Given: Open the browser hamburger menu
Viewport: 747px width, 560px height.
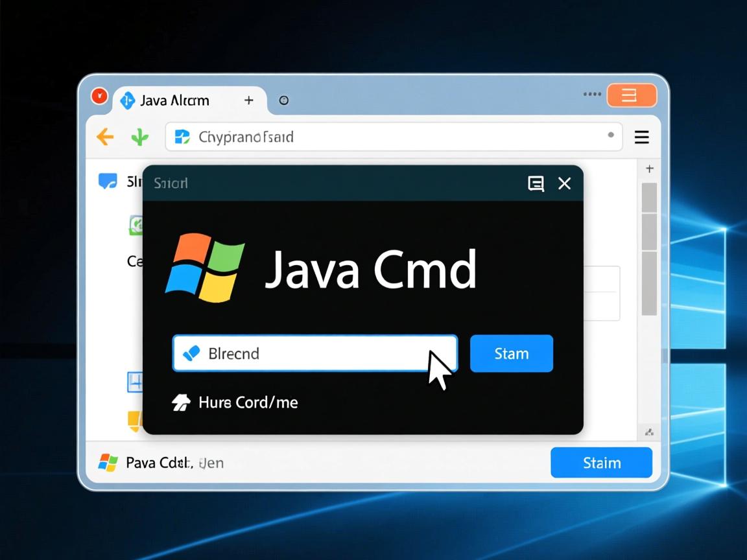Looking at the screenshot, I should (641, 137).
